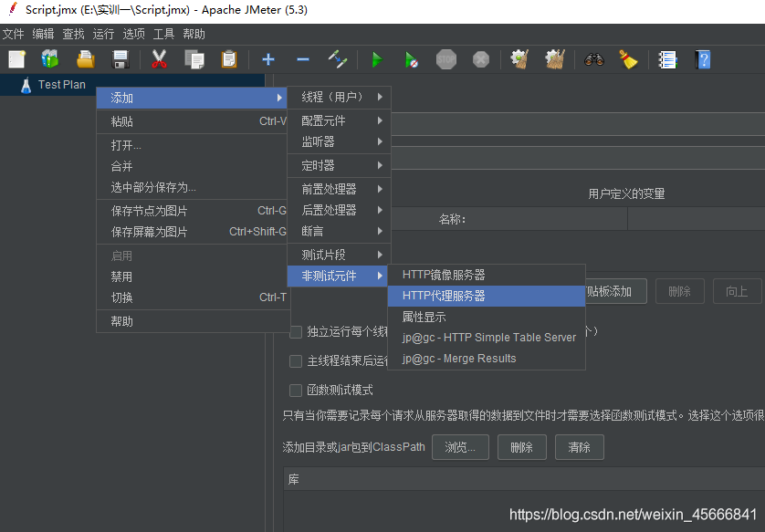
Task: Click the Save floppy disk icon
Action: coord(120,59)
